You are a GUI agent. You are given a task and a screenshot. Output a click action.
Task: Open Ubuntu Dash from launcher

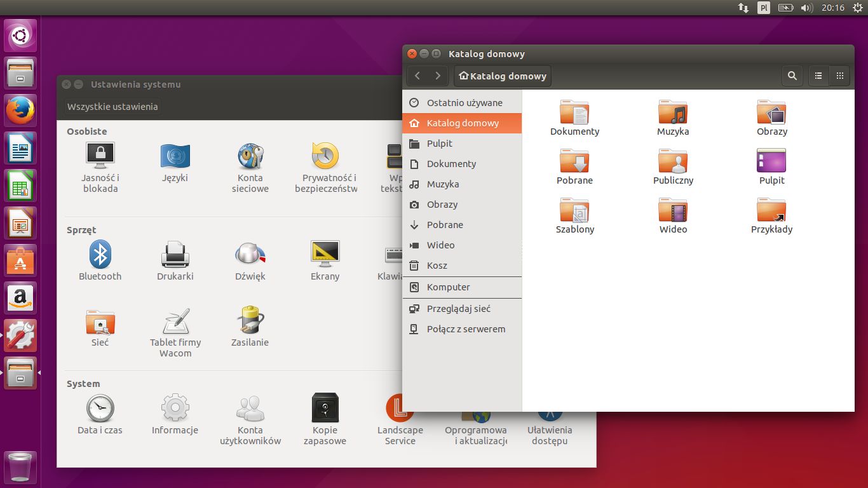pos(20,36)
